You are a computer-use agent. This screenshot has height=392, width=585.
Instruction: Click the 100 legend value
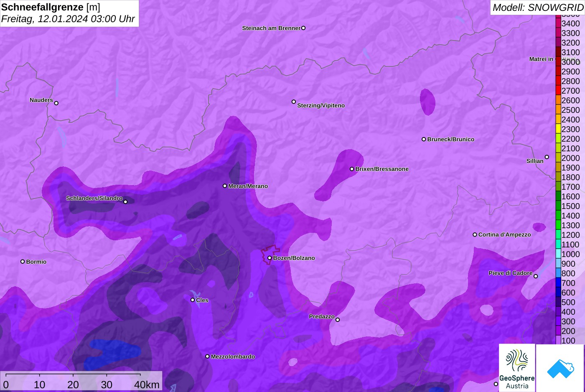coord(568,341)
